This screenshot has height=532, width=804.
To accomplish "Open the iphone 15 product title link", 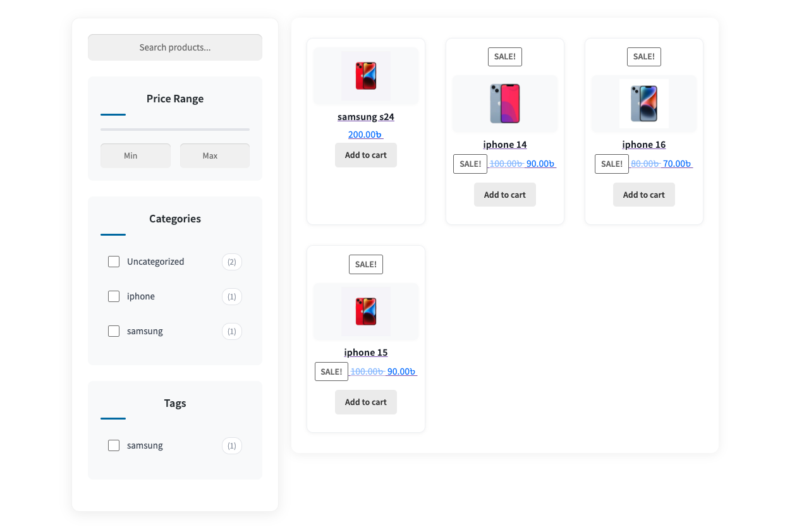I will (366, 353).
